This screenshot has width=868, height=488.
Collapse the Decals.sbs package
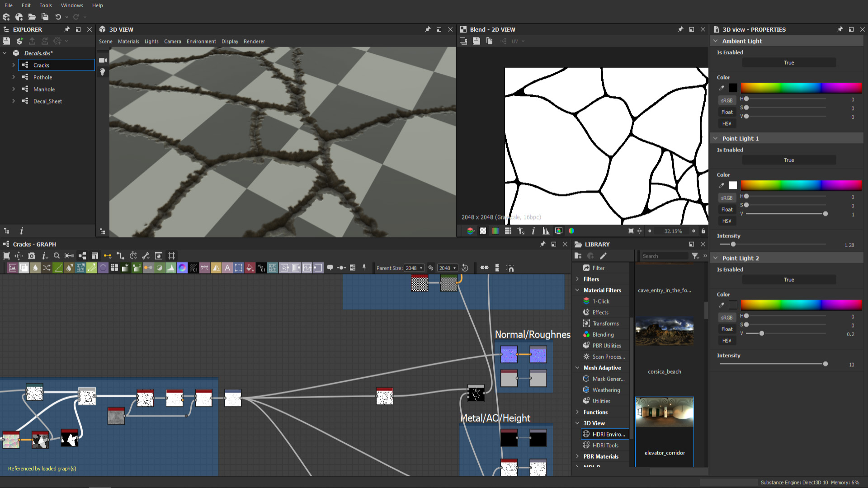(5, 53)
